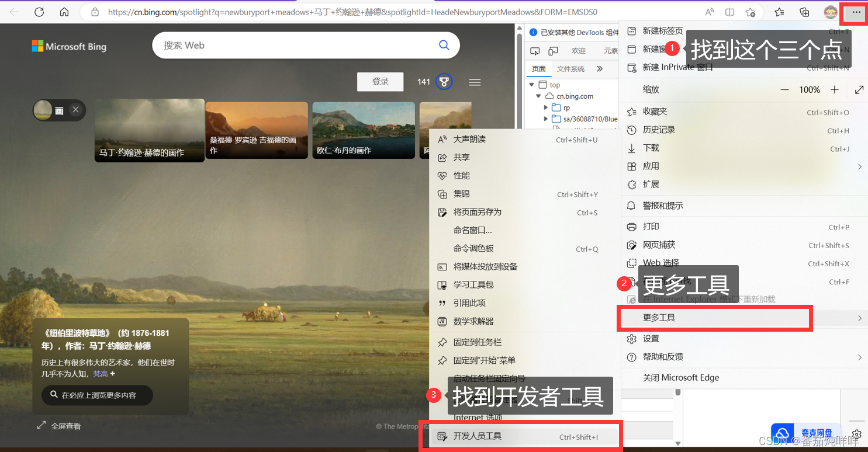Open 历史记录 from the menu
The height and width of the screenshot is (452, 868).
coord(743,130)
